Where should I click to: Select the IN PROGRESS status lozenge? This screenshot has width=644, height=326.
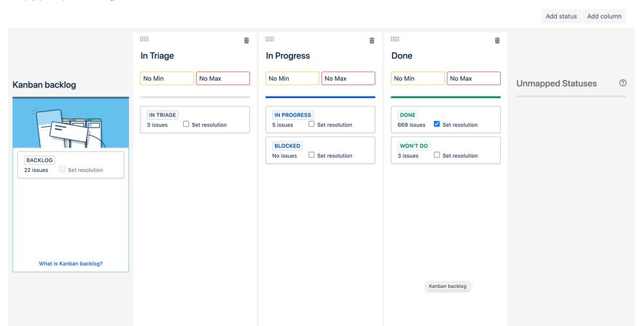click(x=293, y=115)
